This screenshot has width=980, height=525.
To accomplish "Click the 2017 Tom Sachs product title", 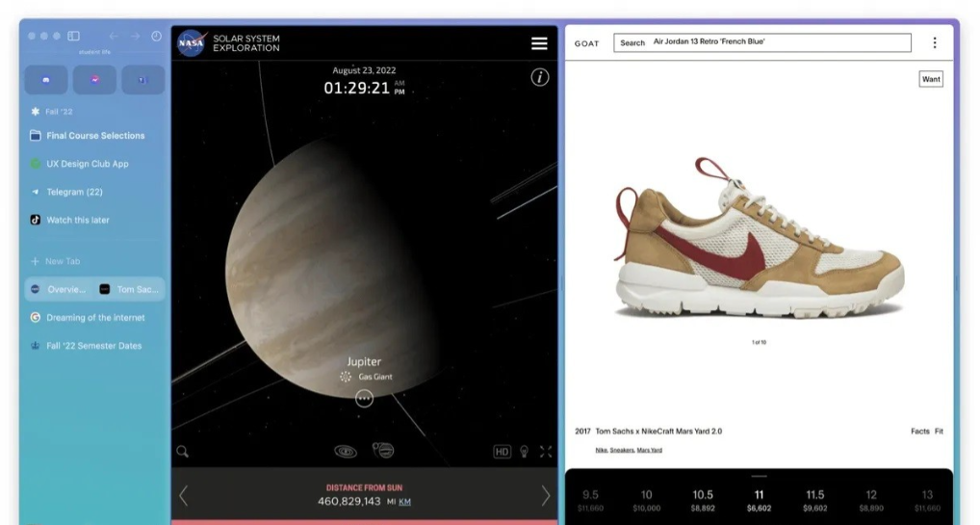I will tap(648, 432).
